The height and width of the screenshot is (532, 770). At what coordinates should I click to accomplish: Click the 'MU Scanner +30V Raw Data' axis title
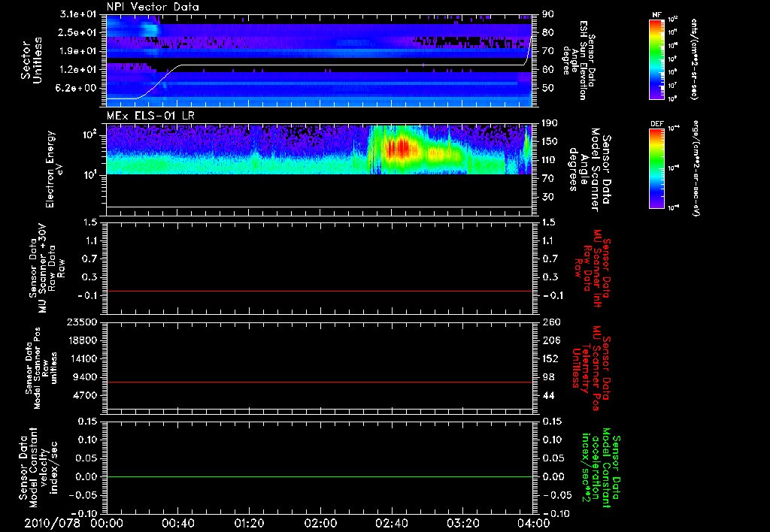47,268
